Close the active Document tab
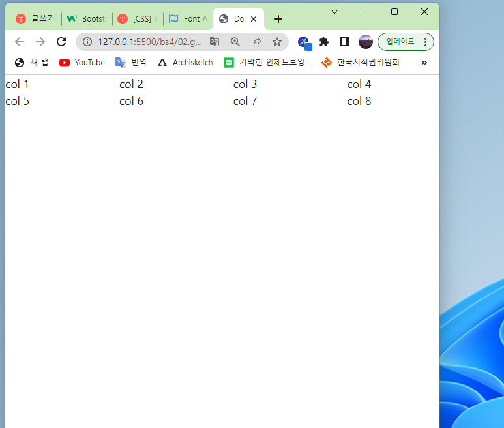The height and width of the screenshot is (428, 504). coord(254,19)
